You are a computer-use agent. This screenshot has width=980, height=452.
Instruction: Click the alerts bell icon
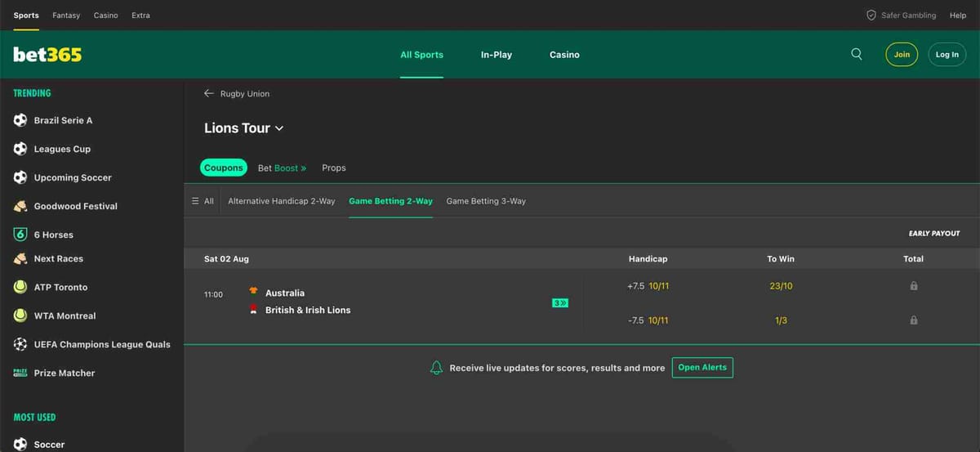tap(436, 368)
